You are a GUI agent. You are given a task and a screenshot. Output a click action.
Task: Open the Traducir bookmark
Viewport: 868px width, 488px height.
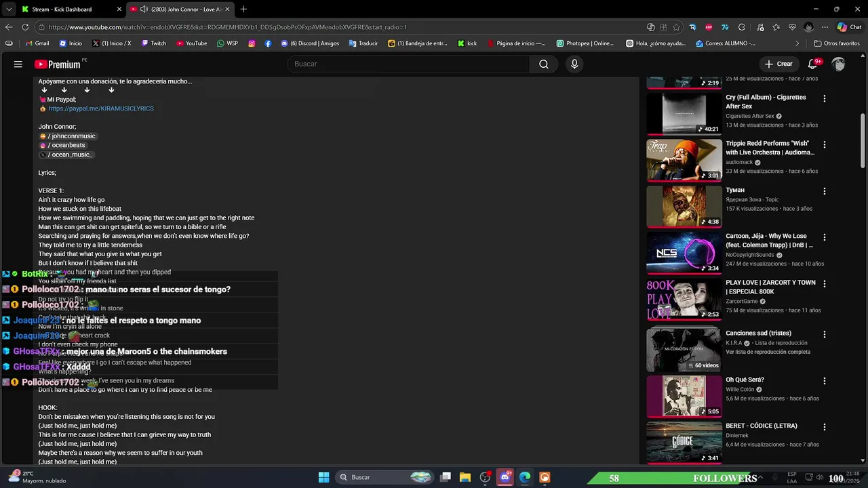363,43
